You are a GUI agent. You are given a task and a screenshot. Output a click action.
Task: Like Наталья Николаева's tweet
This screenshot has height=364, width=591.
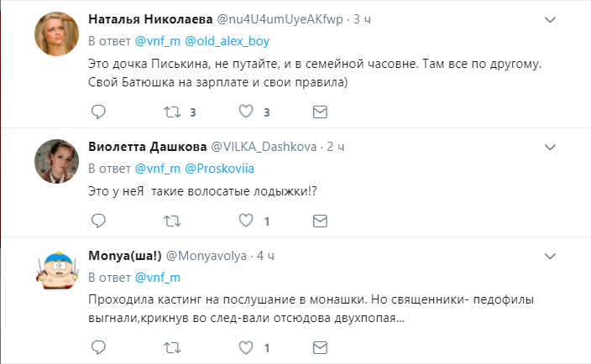246,111
